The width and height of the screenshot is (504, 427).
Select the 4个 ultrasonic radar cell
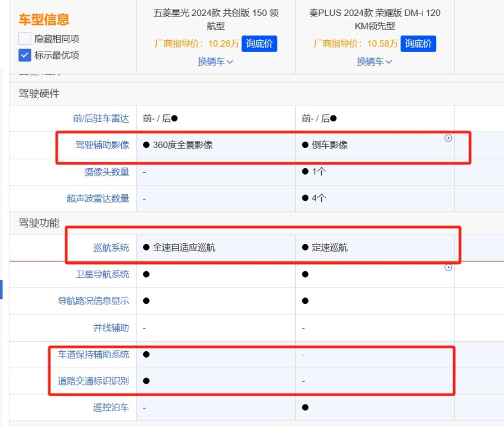click(375, 198)
